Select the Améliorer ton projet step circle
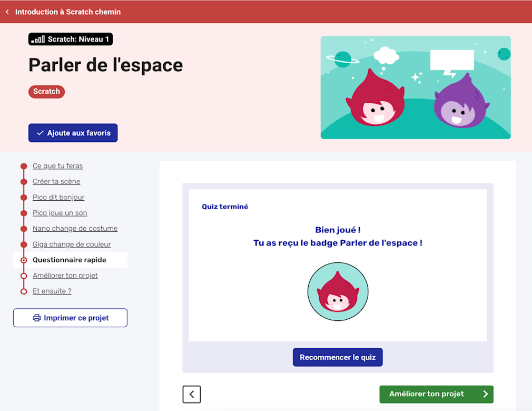The height and width of the screenshot is (411, 532). (24, 276)
